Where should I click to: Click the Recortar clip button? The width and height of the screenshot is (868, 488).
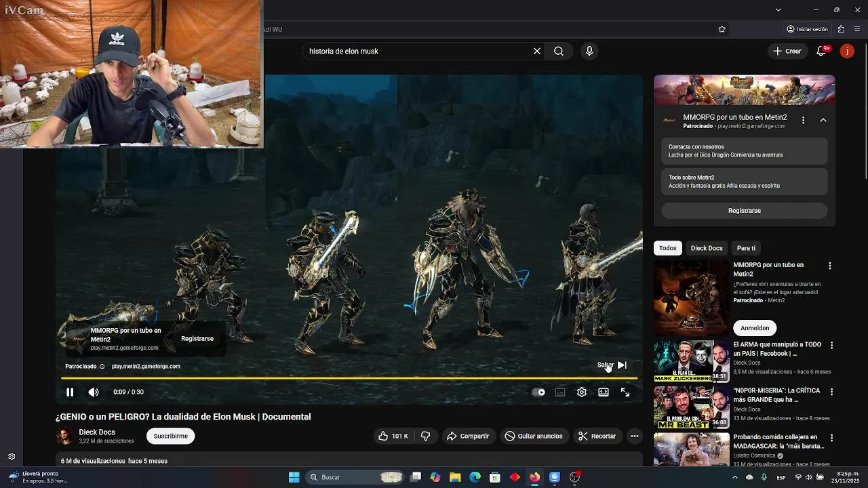[x=597, y=436]
